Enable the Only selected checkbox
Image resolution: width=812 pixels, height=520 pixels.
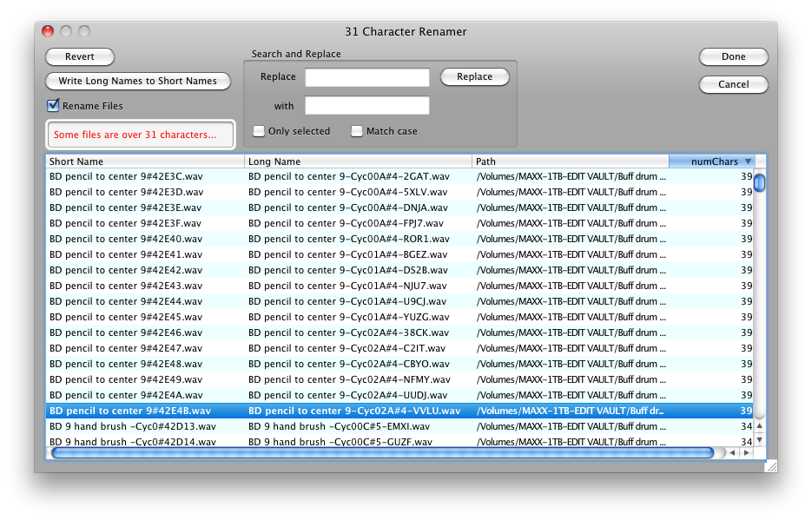tap(259, 131)
